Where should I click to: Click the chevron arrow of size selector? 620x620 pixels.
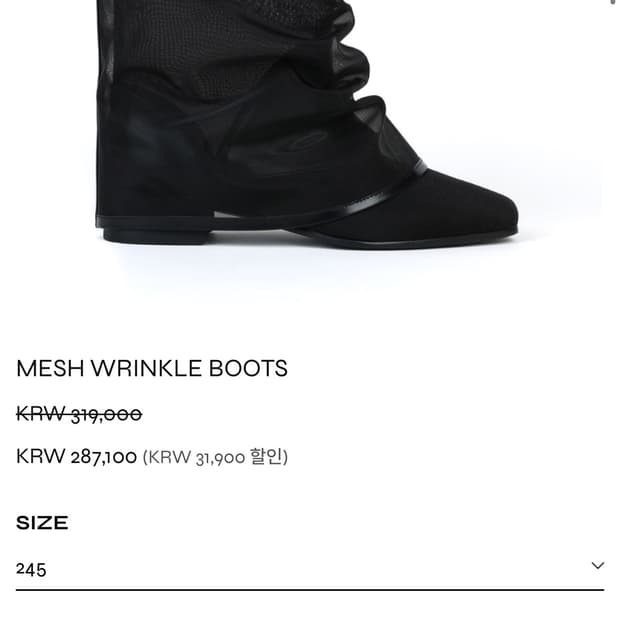pos(597,565)
